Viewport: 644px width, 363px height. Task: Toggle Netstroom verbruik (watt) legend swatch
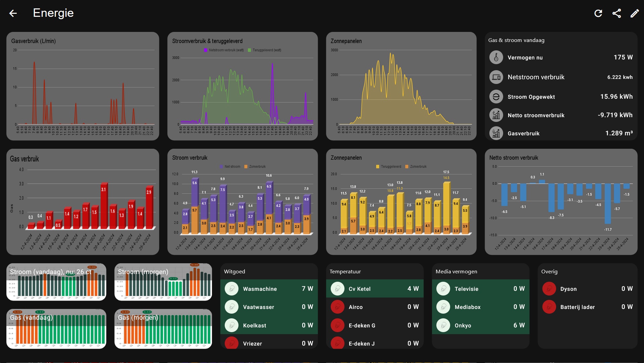click(206, 50)
